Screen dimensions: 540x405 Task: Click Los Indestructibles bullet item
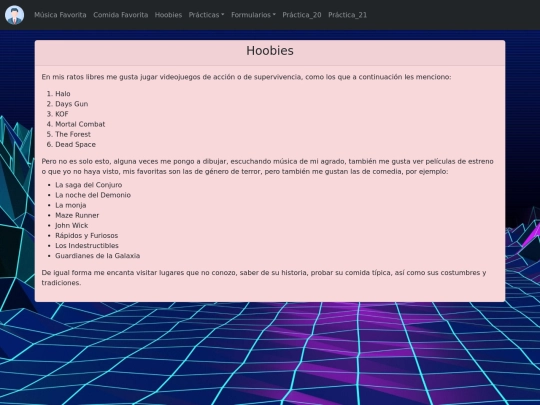87,246
